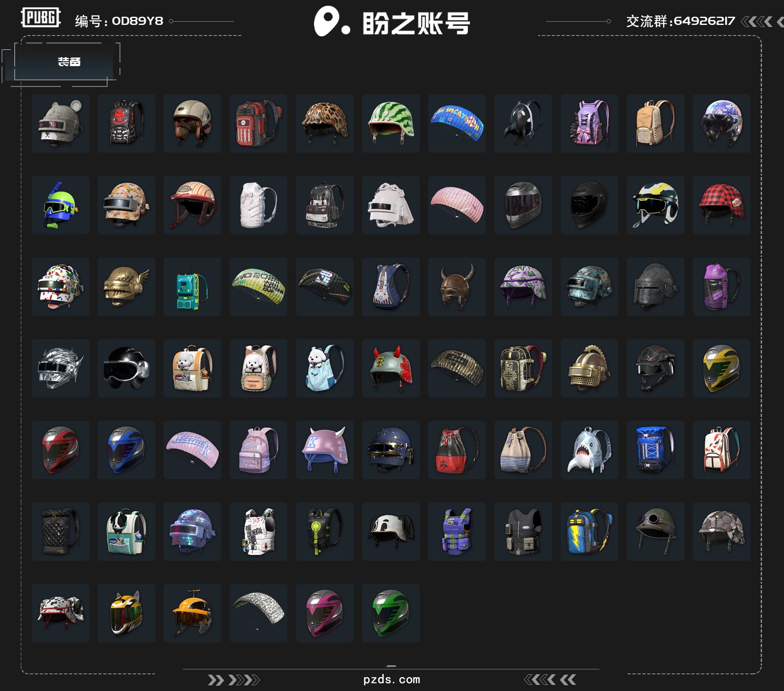Pick the red and black drawstring bag
Screen dimensions: 784x691
(x=457, y=450)
